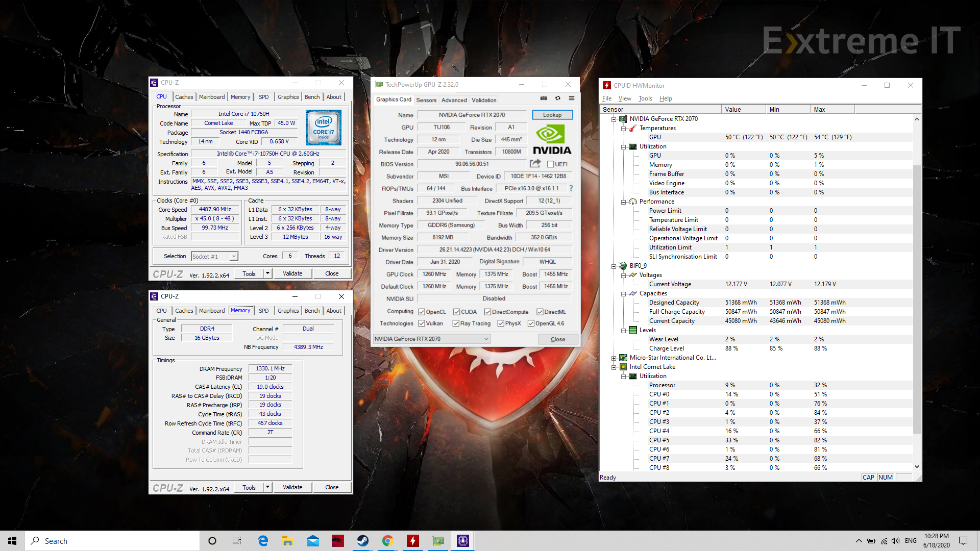Open the Windows Start menu
Screen dimensions: 980x551
12,541
